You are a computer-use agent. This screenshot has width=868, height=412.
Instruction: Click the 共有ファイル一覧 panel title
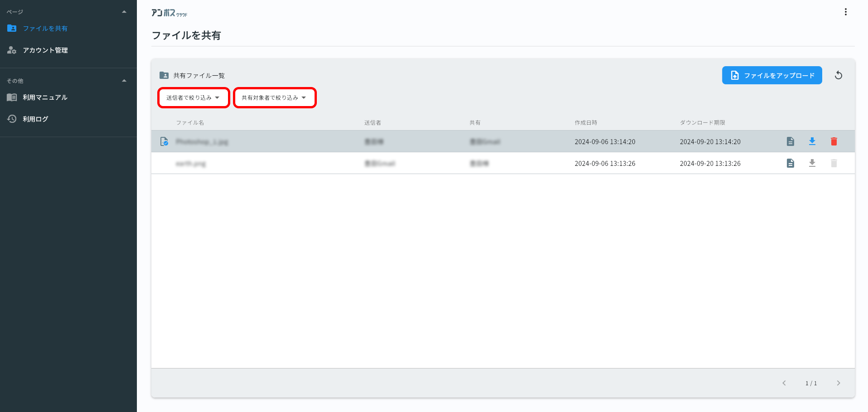click(199, 76)
